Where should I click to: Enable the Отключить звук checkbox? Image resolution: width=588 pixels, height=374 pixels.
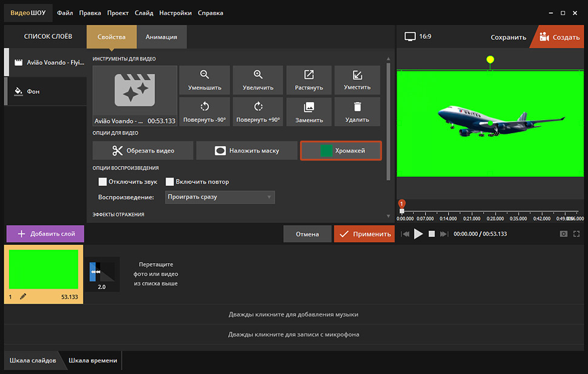(102, 182)
